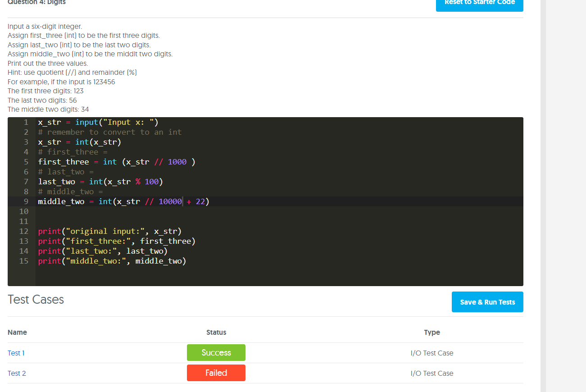Click the "# last_two =" comment line
The height and width of the screenshot is (392, 586).
[x=66, y=172]
